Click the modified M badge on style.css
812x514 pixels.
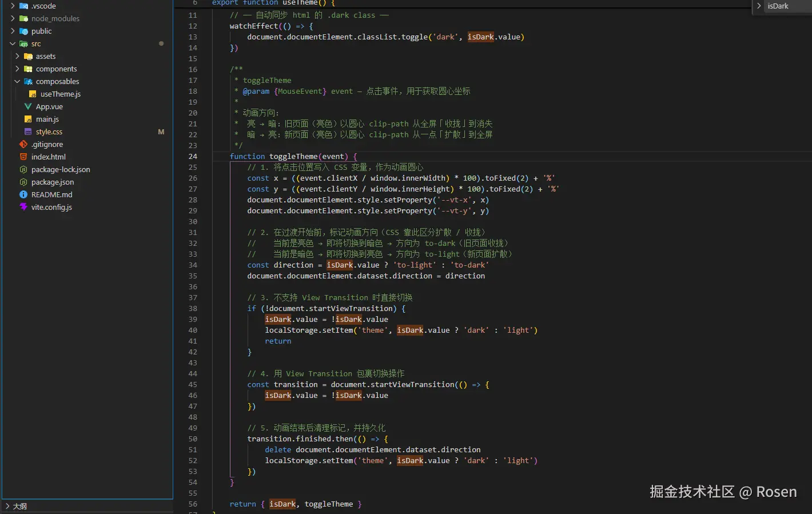click(161, 132)
